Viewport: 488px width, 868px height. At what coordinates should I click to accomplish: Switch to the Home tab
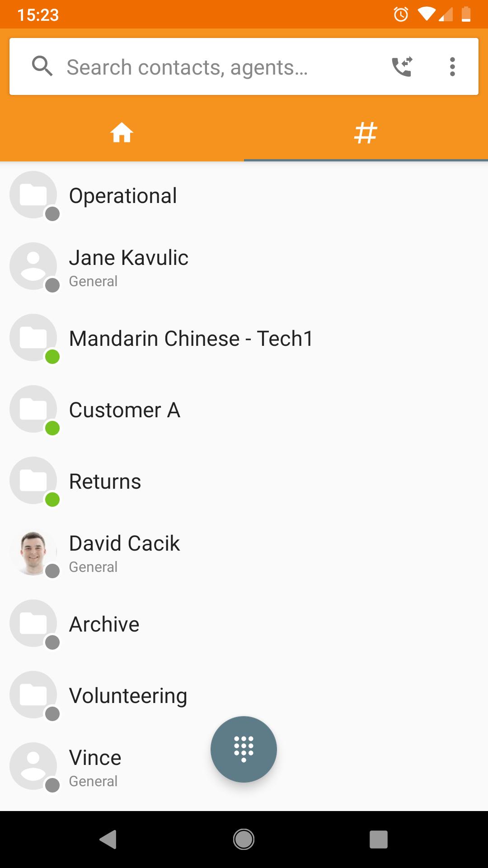(122, 133)
